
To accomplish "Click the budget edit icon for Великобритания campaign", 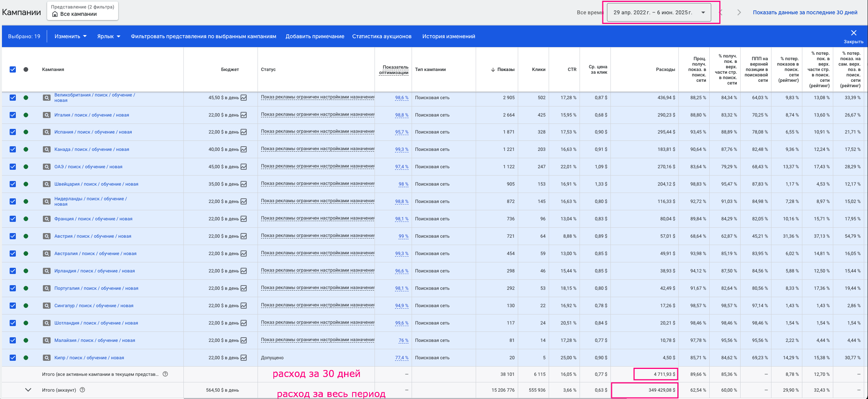I will (x=243, y=98).
